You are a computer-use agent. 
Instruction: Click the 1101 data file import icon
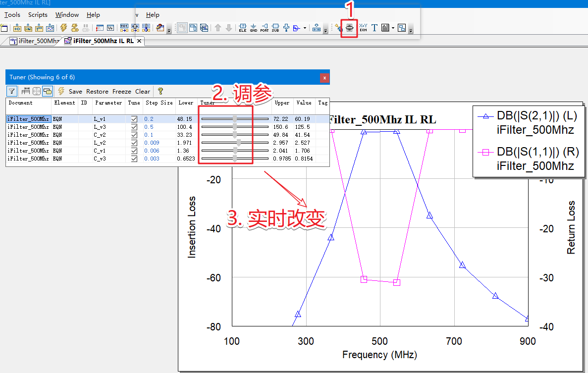tap(124, 28)
